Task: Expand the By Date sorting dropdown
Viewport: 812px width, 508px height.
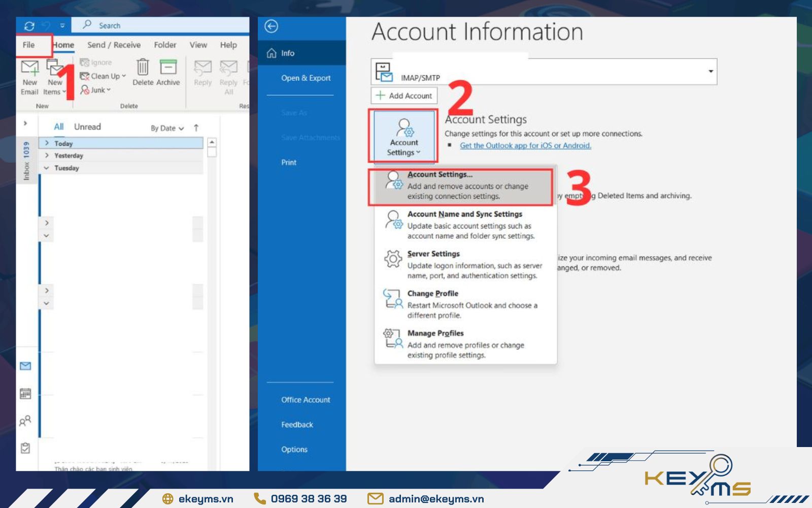Action: click(165, 128)
